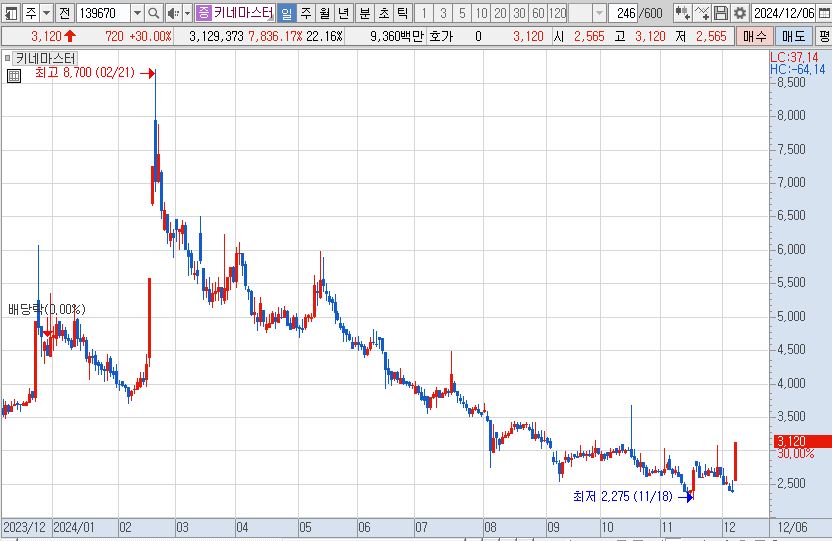This screenshot has width=832, height=541.
Task: Open the calendar date picker icon
Action: (x=824, y=13)
